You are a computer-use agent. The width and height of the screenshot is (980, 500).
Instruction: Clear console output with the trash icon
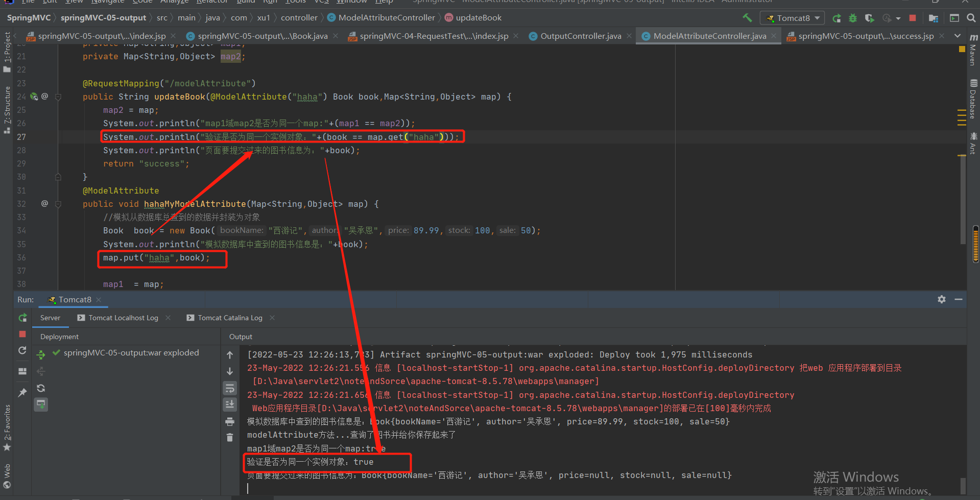pyautogui.click(x=230, y=438)
